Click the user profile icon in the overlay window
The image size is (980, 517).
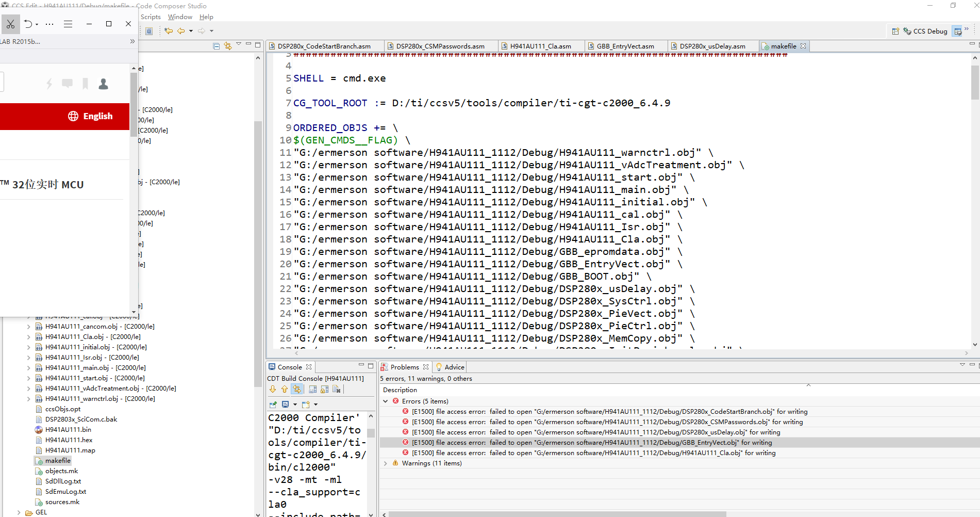tap(103, 84)
